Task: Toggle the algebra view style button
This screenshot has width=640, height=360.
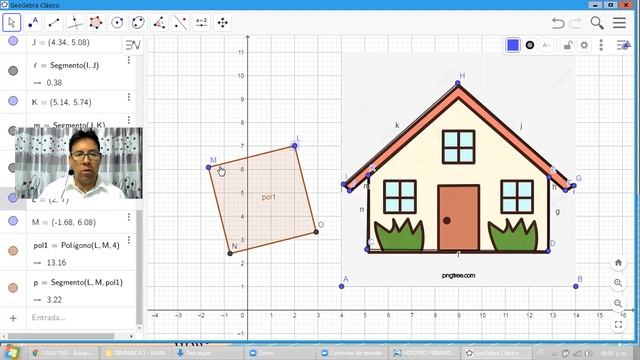Action: pyautogui.click(x=133, y=45)
